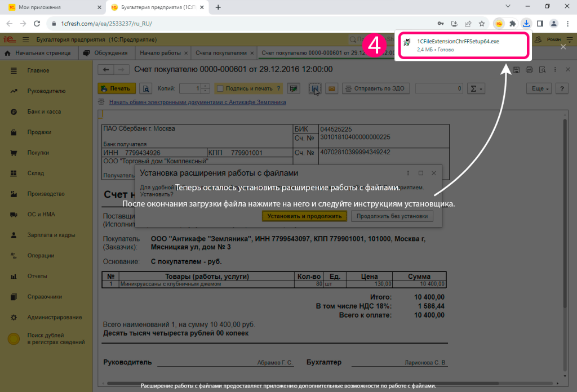Click top-right printer icon
The image size is (577, 392).
[529, 69]
